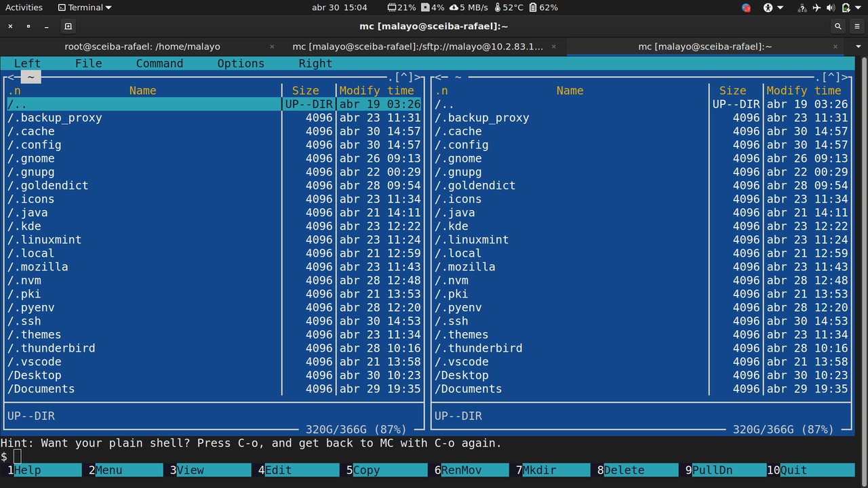Click the shell command prompt line
The width and height of the screenshot is (868, 488).
[427, 457]
